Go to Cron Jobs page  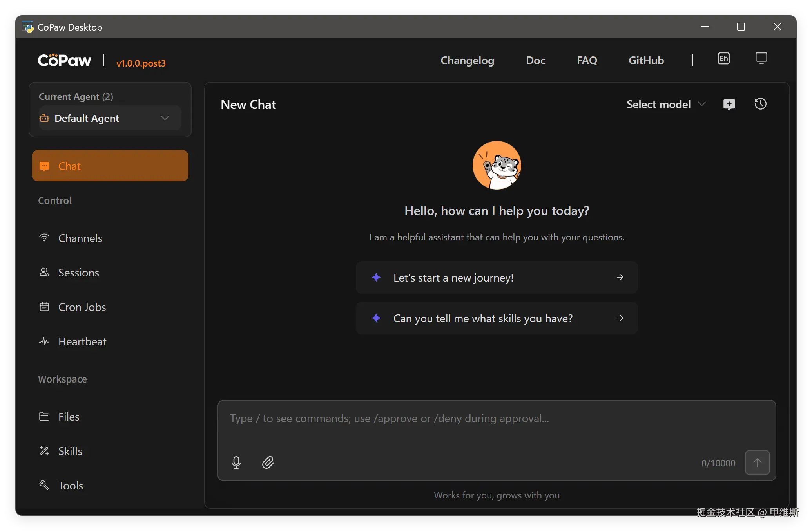(x=82, y=307)
